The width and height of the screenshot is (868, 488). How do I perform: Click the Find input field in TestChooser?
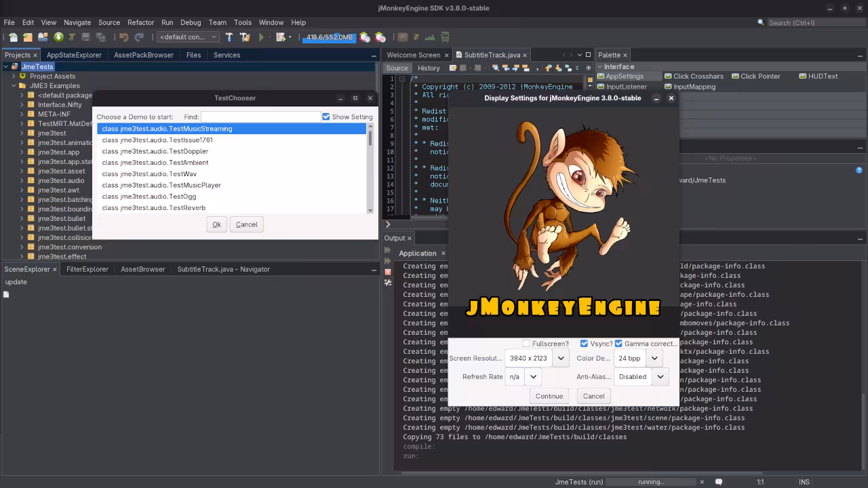pos(260,116)
